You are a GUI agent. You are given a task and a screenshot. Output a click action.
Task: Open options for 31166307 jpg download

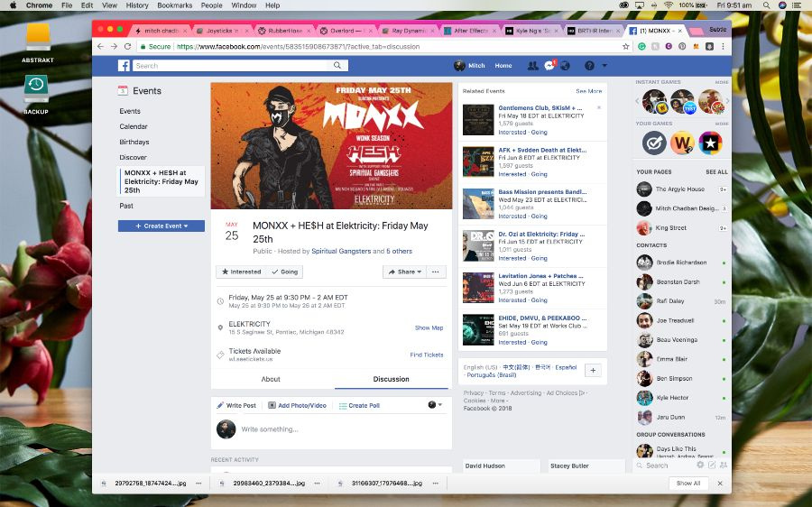(436, 484)
